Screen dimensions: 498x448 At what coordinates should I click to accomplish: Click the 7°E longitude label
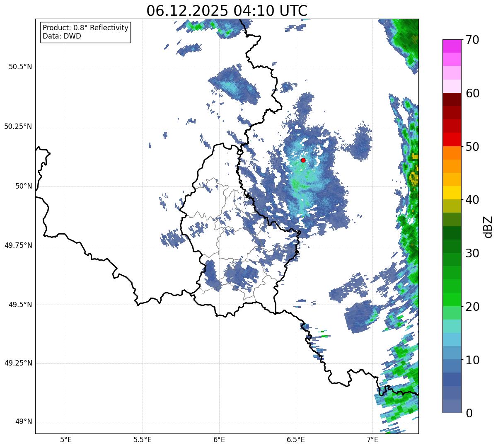click(372, 439)
